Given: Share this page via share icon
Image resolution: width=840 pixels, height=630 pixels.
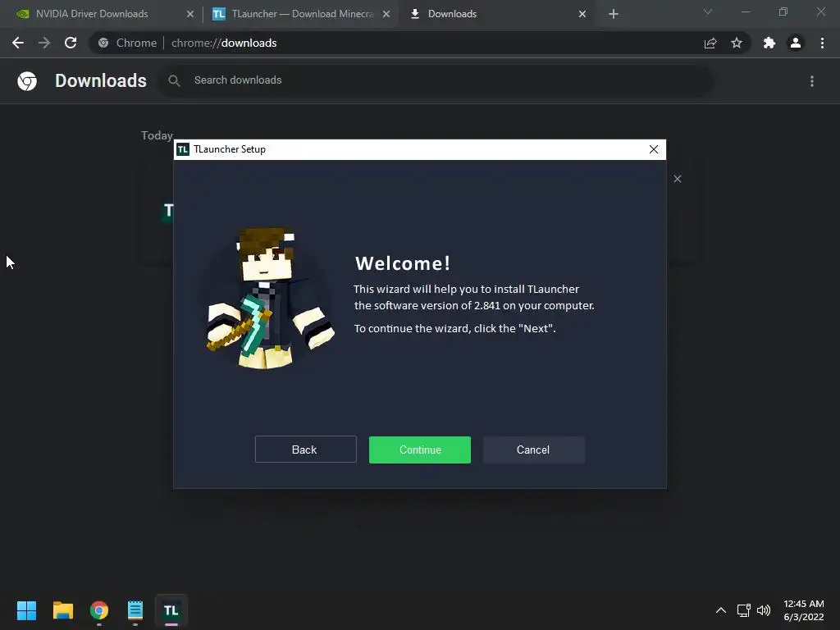Looking at the screenshot, I should (x=710, y=43).
